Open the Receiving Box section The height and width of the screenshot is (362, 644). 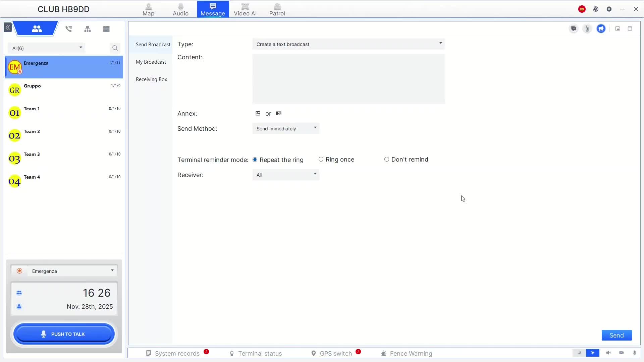pyautogui.click(x=151, y=79)
